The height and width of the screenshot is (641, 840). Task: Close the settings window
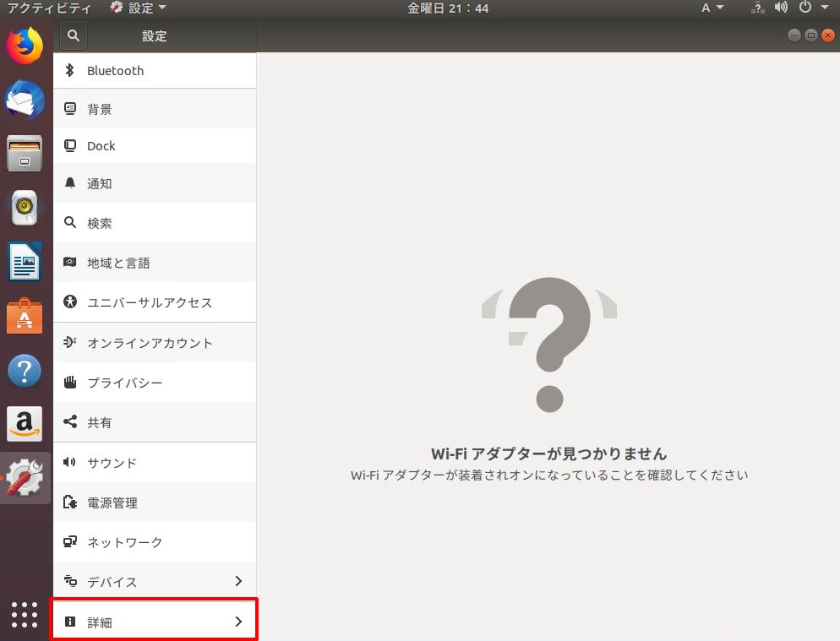[x=827, y=35]
